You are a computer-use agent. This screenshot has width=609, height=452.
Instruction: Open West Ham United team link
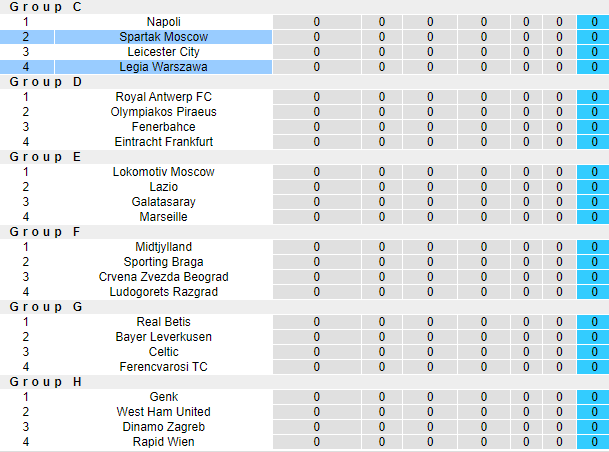[164, 412]
